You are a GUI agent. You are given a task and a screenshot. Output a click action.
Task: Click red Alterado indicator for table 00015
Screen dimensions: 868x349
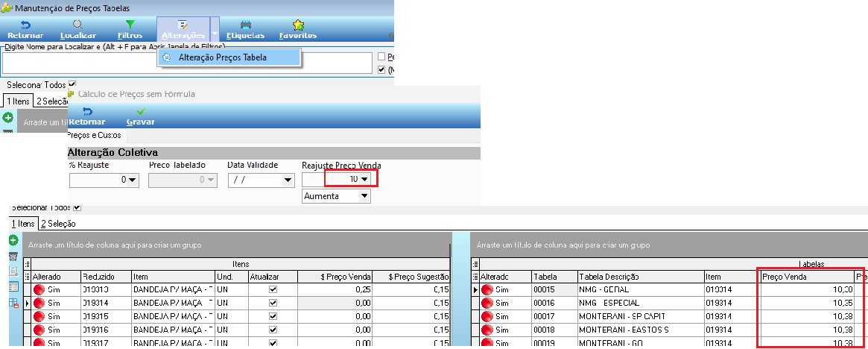pos(487,289)
